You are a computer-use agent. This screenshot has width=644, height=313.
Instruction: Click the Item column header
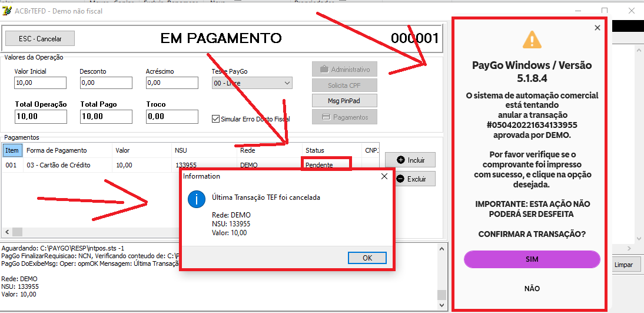(x=12, y=150)
